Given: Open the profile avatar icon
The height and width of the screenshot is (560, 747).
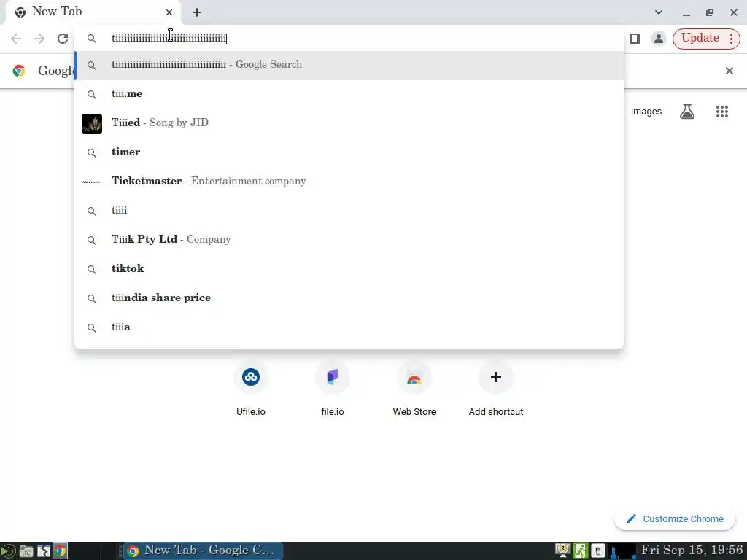Looking at the screenshot, I should [x=659, y=39].
